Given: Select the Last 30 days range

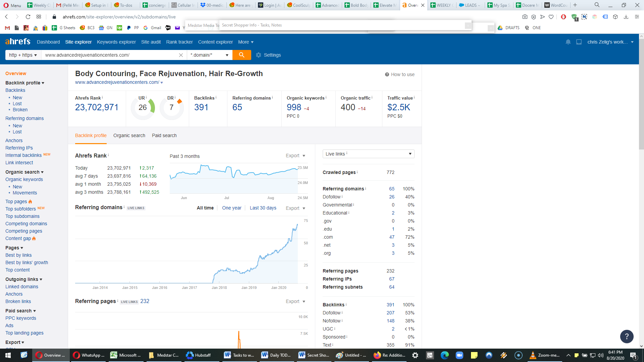Looking at the screenshot, I should pos(263,208).
